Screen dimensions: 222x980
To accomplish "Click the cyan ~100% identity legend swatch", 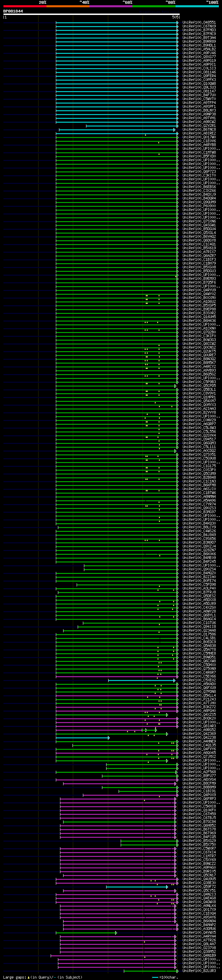I will point(197,6).
